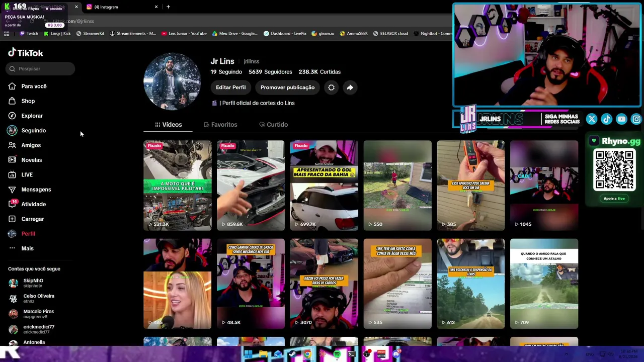Go to the LIVE section
This screenshot has width=644, height=362.
click(x=21, y=174)
